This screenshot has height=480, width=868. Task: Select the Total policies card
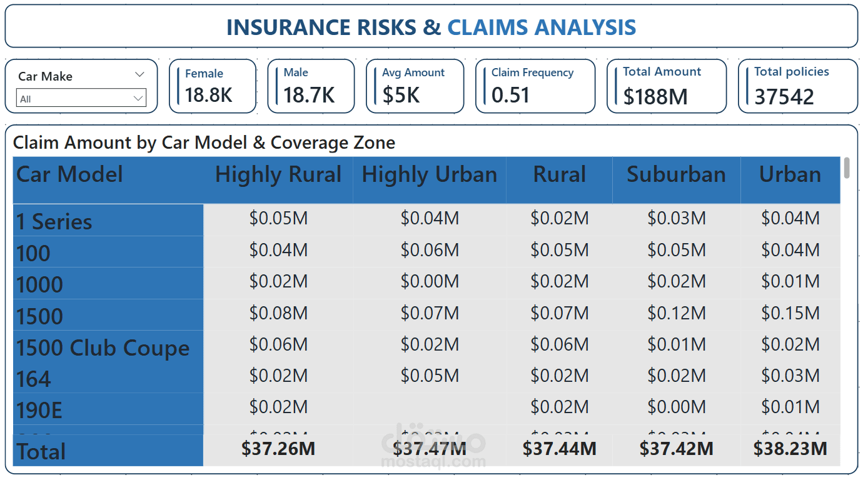pos(797,86)
